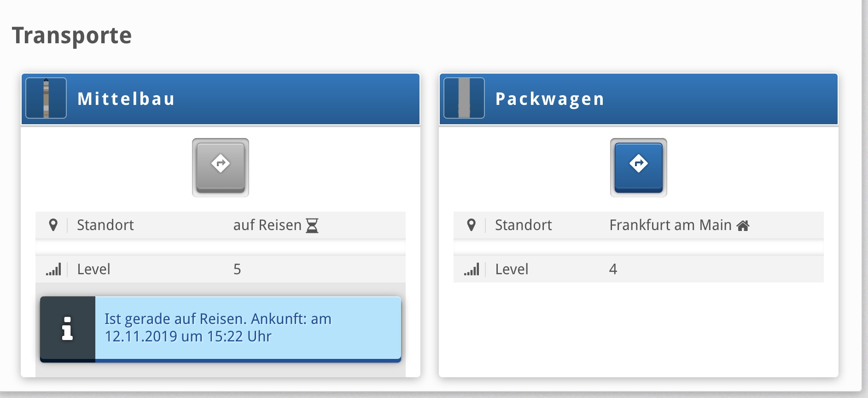
Task: Click the Level value 4 in Packwagen
Action: [x=613, y=269]
